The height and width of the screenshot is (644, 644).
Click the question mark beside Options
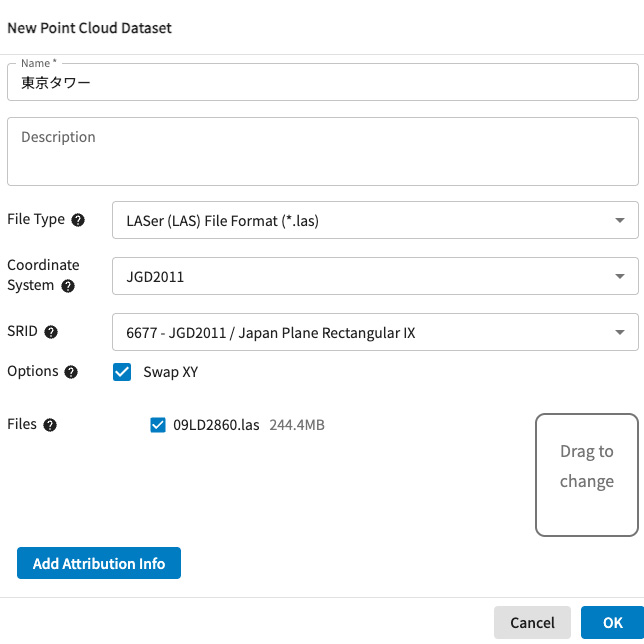[x=71, y=372]
